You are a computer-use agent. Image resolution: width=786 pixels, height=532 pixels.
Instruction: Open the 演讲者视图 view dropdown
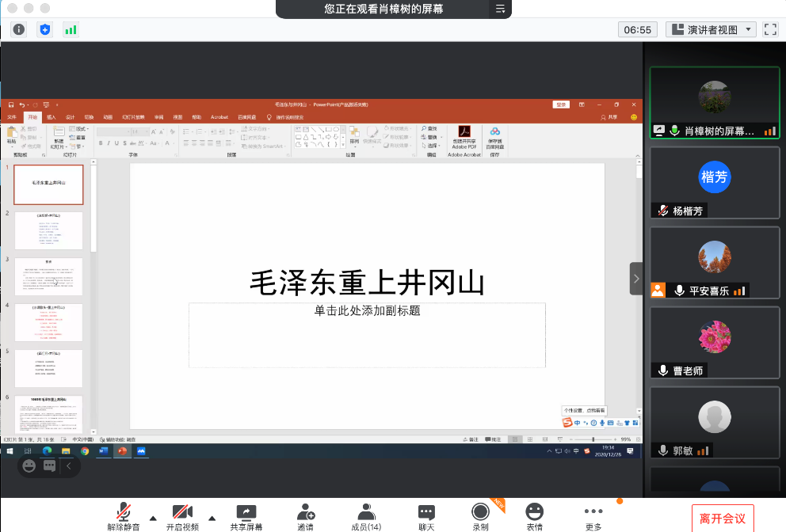[x=711, y=29]
